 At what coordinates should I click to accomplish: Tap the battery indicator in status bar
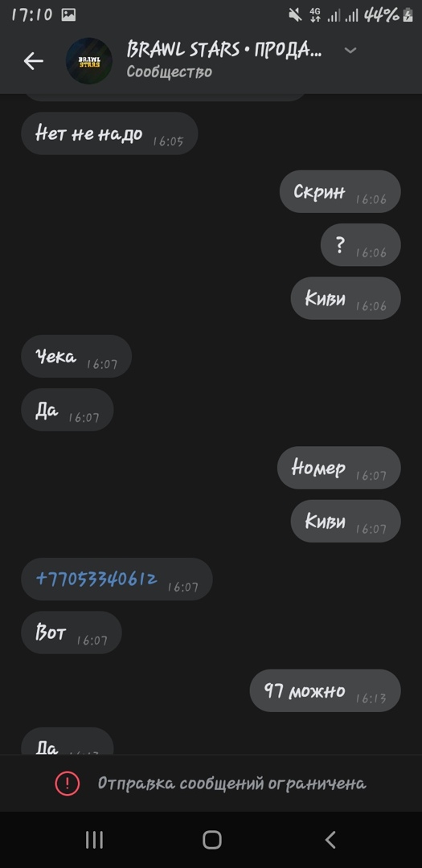(408, 15)
